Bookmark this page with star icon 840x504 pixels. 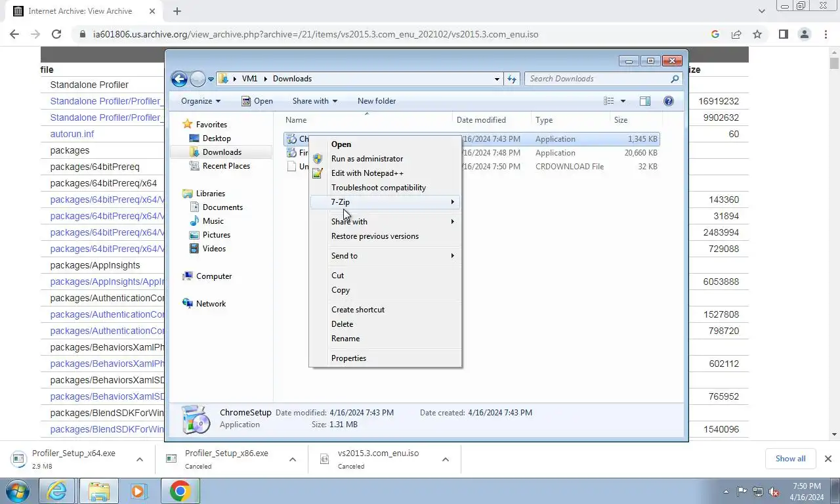[x=757, y=34]
